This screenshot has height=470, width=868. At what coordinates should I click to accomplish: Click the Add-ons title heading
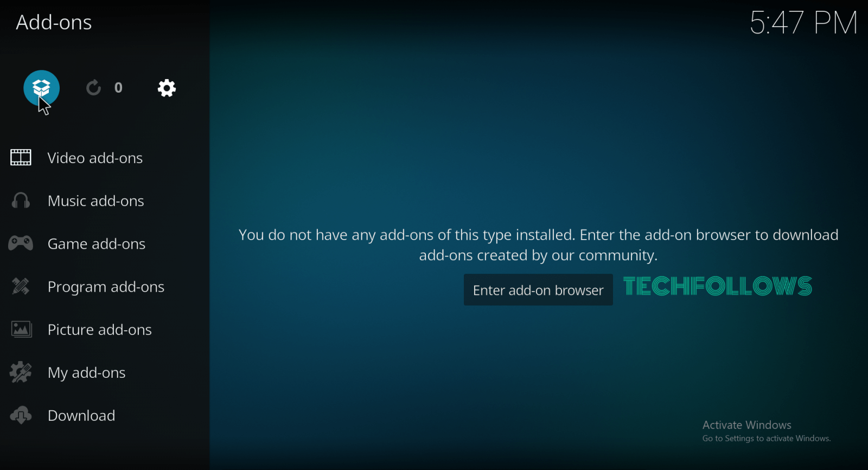(54, 23)
